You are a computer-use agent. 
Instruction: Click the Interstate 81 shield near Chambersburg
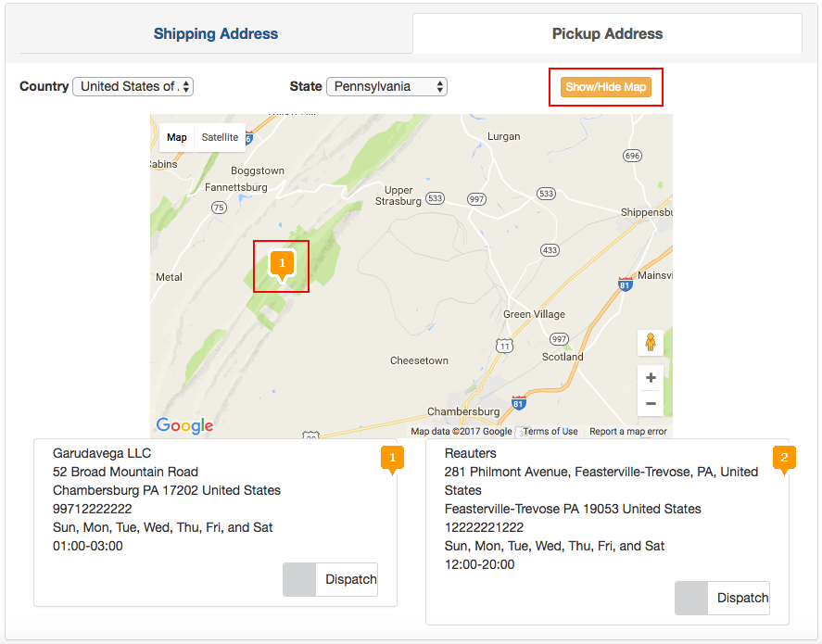pyautogui.click(x=518, y=403)
